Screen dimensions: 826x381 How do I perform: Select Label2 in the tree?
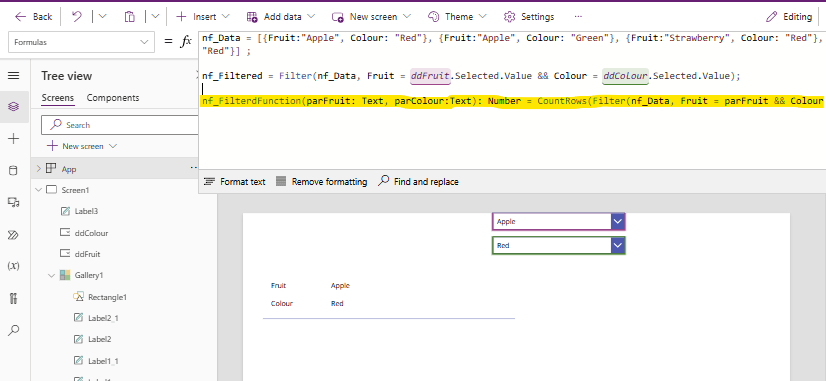tap(100, 339)
